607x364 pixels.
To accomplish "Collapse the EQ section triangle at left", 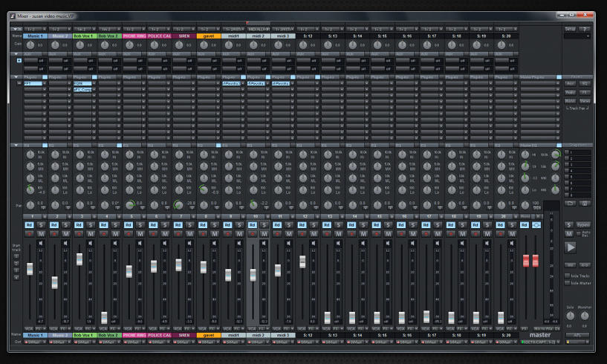I will 16,145.
